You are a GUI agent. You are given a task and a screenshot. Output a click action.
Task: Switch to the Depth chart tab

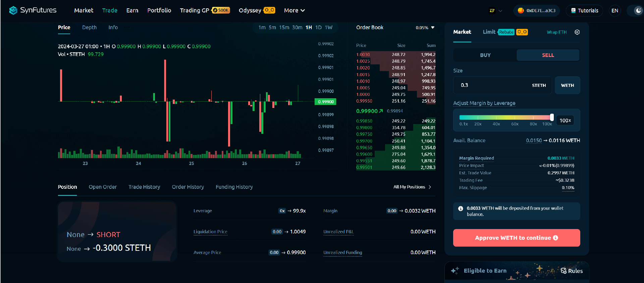[x=89, y=27]
